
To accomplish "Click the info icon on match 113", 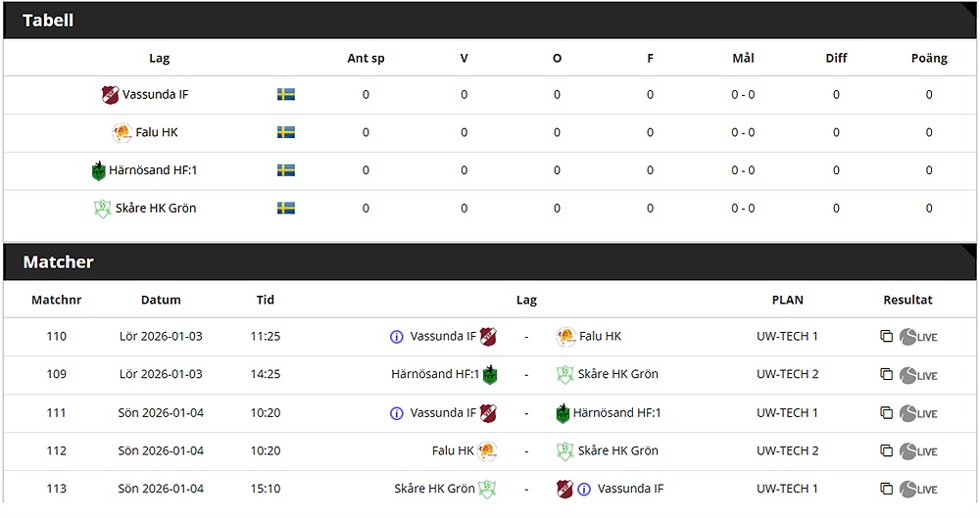I will point(584,489).
